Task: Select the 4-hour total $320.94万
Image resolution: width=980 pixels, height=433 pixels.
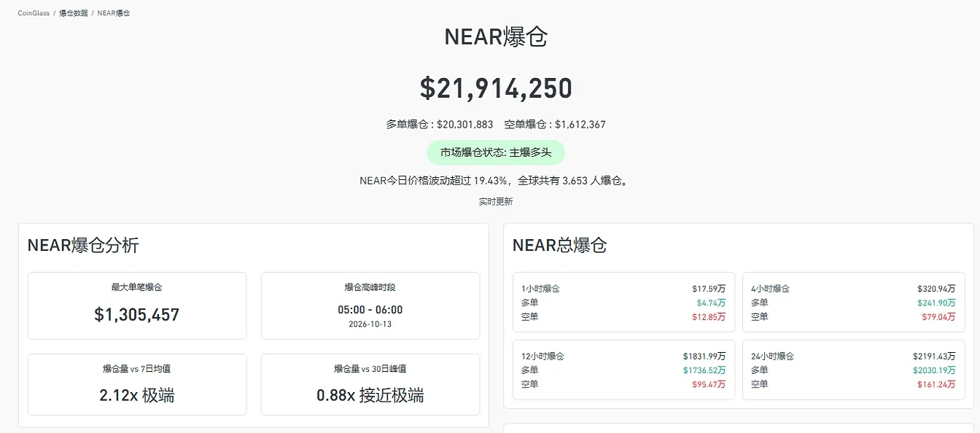Action: [x=936, y=289]
